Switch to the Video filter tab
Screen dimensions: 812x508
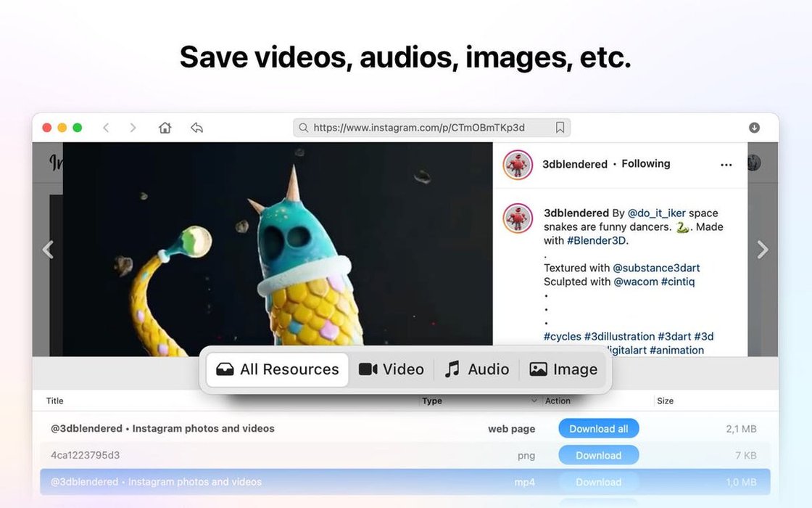(x=391, y=369)
